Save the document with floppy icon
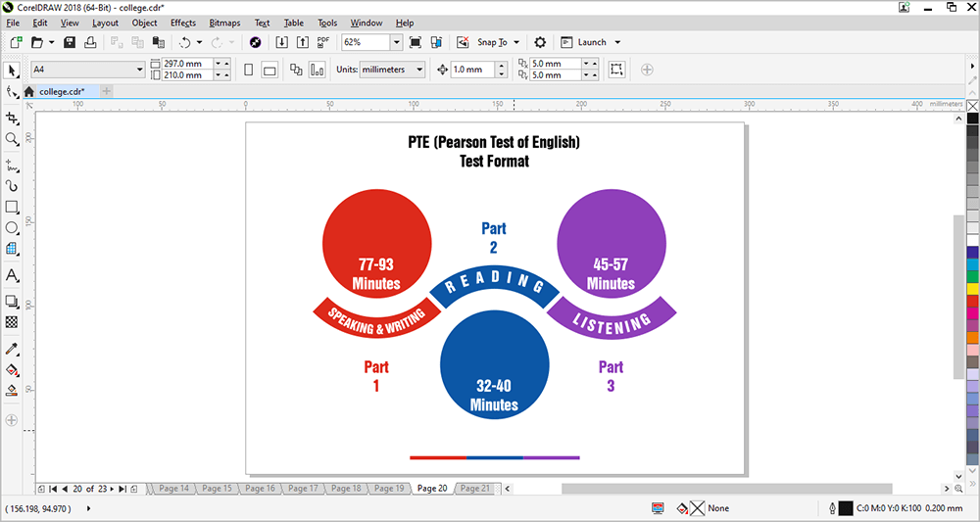The image size is (980, 522). tap(70, 42)
